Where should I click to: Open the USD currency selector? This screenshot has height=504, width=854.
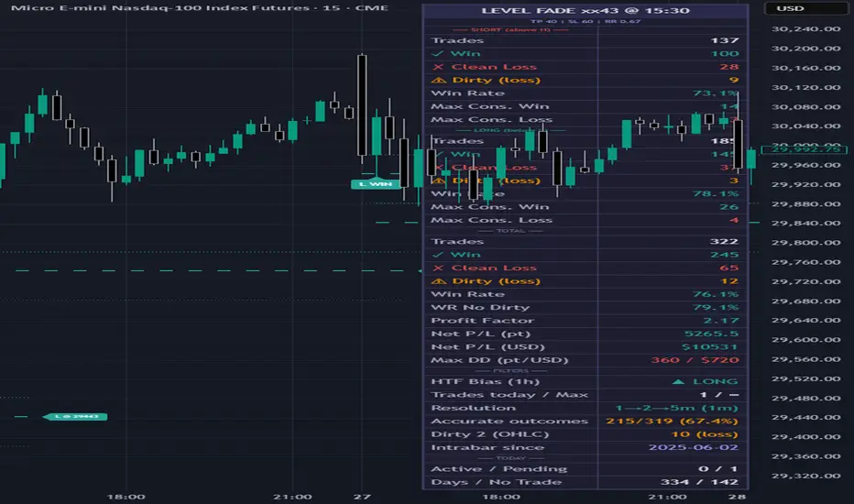[805, 8]
